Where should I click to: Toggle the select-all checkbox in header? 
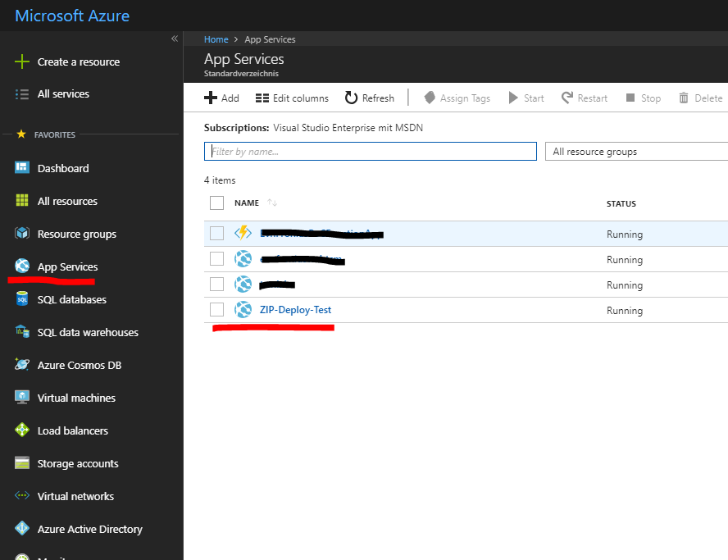pos(216,203)
